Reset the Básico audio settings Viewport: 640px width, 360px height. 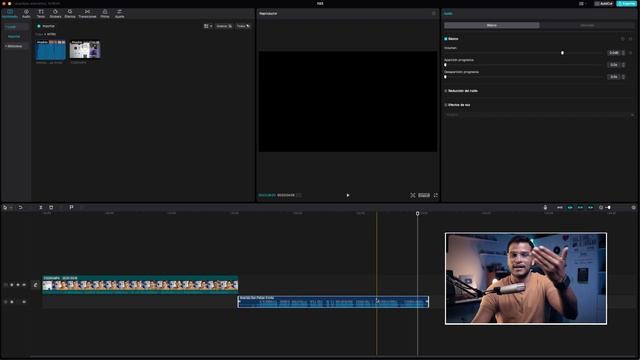click(x=622, y=39)
